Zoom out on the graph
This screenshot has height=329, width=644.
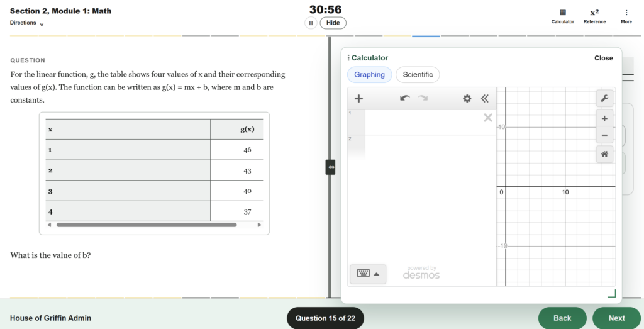[604, 135]
